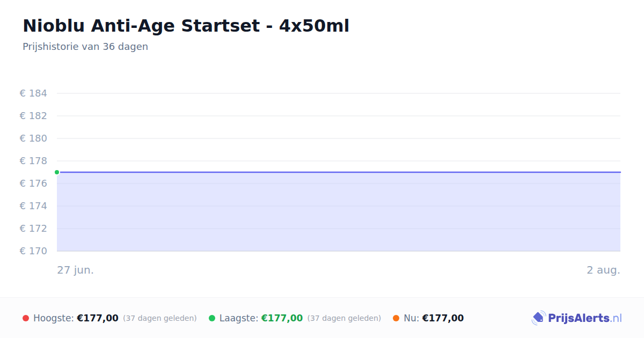Click the Hoogste €177,00 price value
Viewport: 644px width, 338px height.
pos(98,318)
